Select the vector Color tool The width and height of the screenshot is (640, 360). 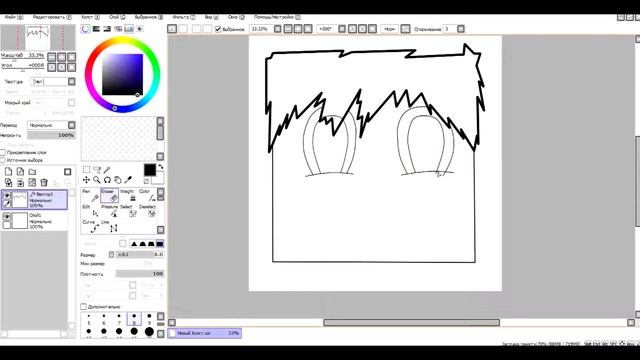coord(147,196)
